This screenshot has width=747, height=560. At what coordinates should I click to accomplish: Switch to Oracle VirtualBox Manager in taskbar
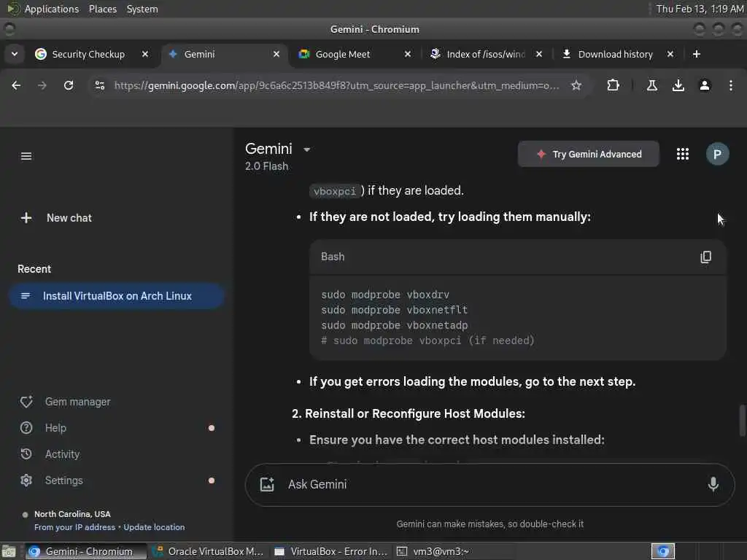(x=209, y=551)
